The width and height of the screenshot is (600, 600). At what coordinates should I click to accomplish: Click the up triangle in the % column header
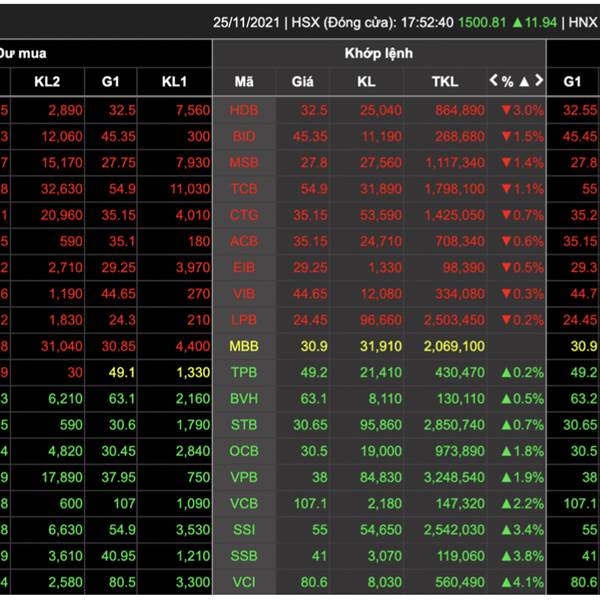click(524, 82)
